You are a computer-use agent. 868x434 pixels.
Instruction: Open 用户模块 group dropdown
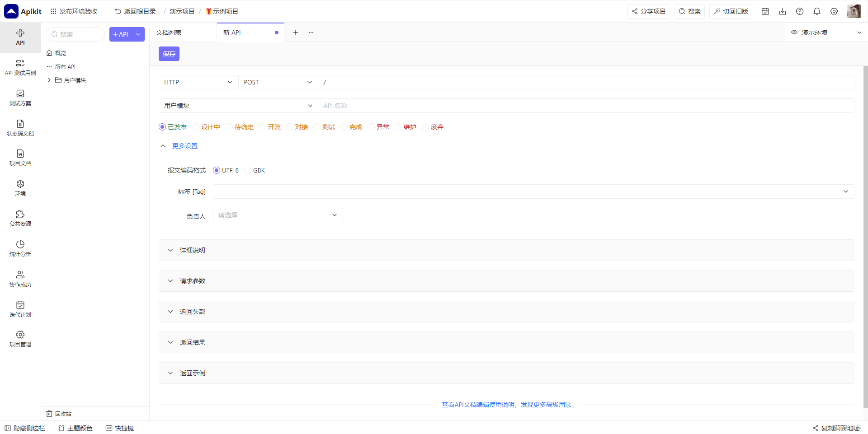coord(238,106)
